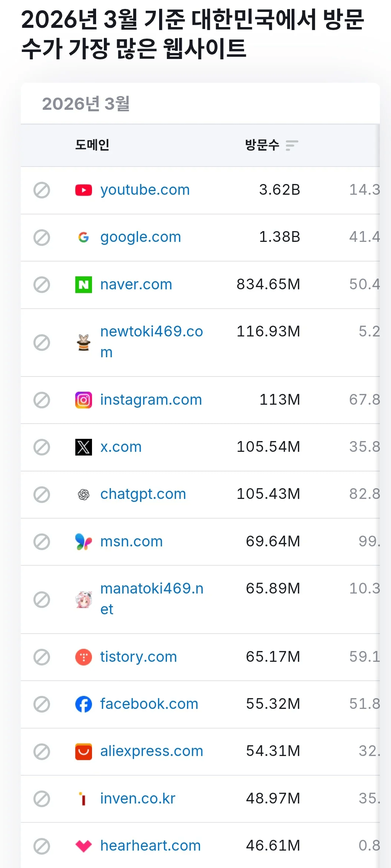Image resolution: width=391 pixels, height=868 pixels.
Task: Click the Instagram logo icon
Action: click(x=83, y=400)
